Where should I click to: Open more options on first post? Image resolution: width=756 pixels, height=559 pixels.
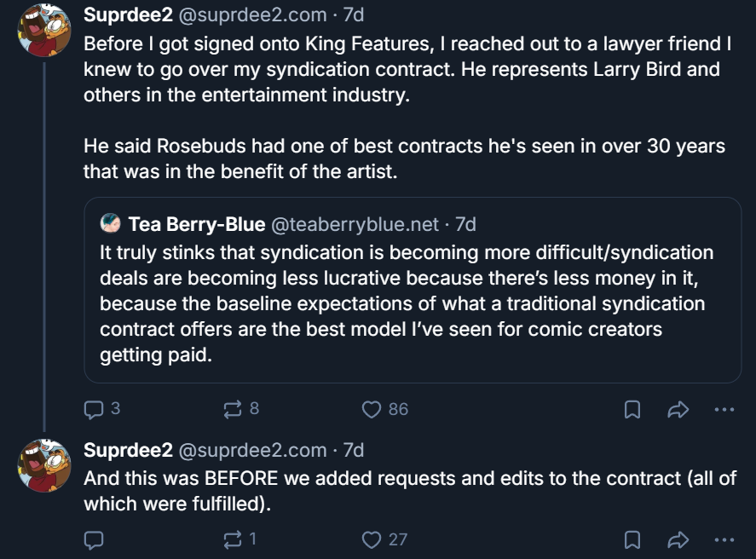coord(724,410)
